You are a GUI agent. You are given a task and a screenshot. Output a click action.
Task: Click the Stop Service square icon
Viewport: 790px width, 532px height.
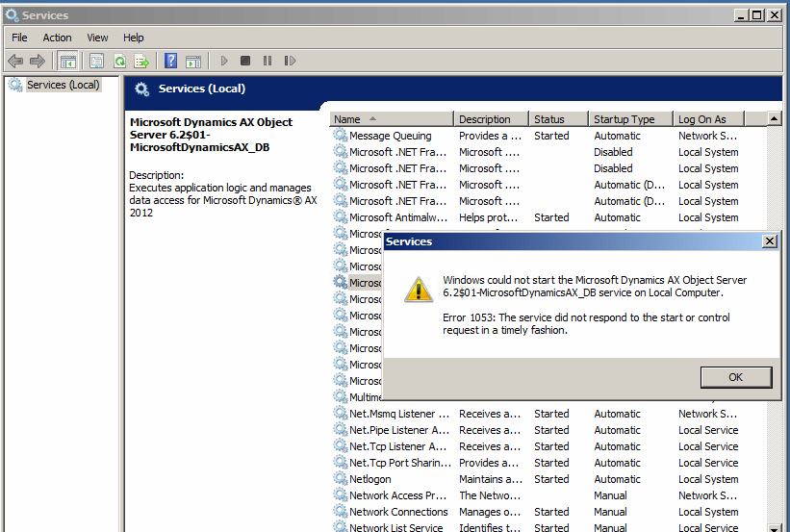point(245,61)
